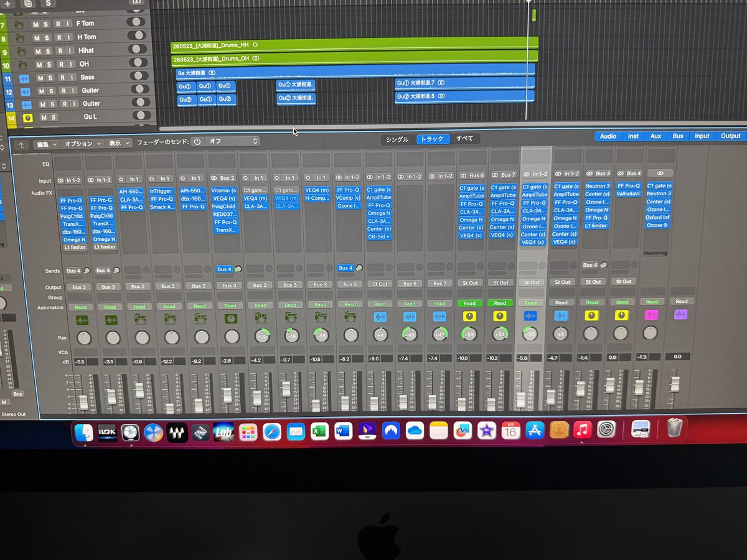Switch mixer to シングル view

[398, 139]
